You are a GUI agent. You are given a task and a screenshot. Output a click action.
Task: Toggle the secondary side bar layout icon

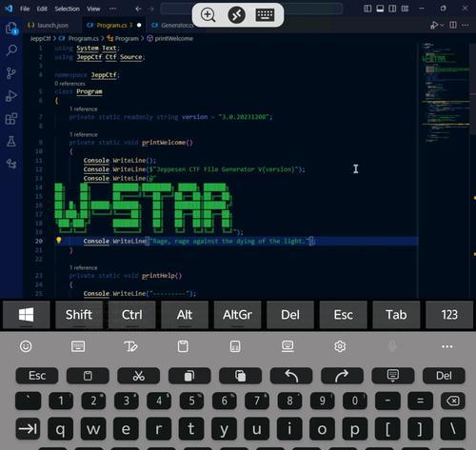click(x=392, y=9)
